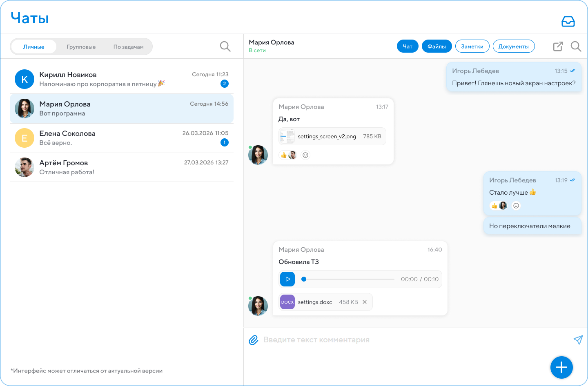Add emoji reaction to 'Стало лучше' message

pyautogui.click(x=516, y=206)
